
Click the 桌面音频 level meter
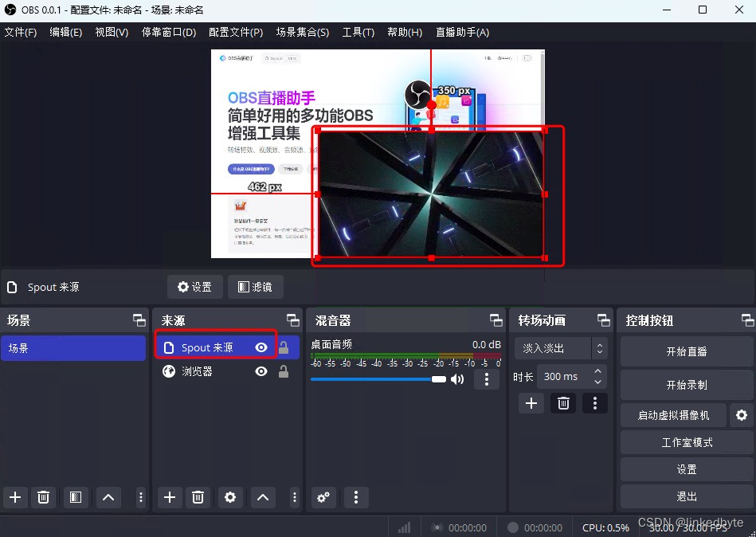tap(406, 356)
